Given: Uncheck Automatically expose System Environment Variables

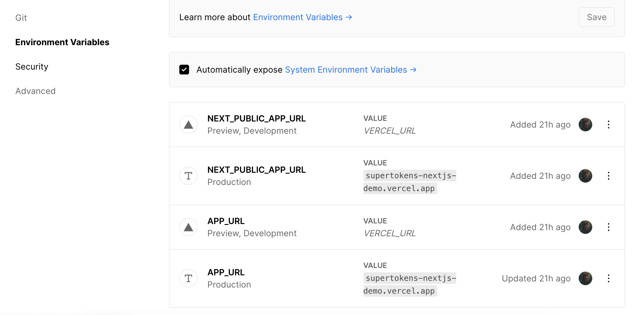Looking at the screenshot, I should 184,70.
